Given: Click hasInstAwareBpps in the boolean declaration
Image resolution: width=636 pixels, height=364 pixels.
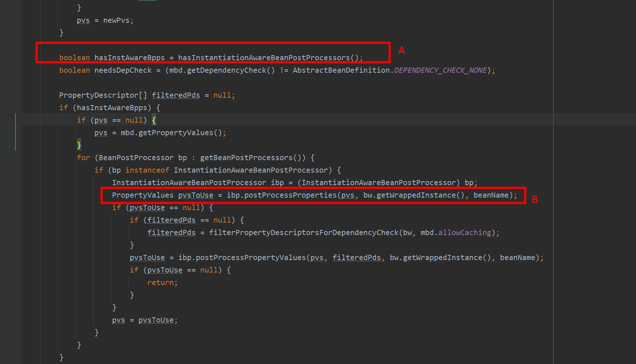Looking at the screenshot, I should (130, 58).
